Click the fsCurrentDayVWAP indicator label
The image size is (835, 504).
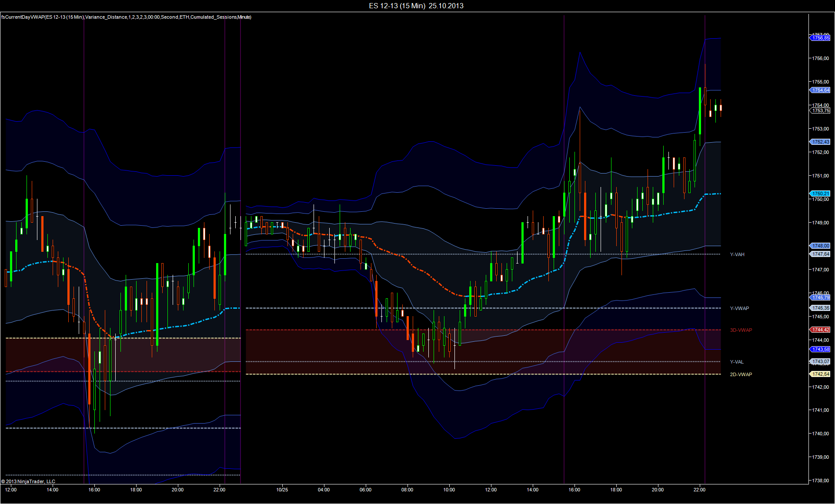click(x=126, y=17)
